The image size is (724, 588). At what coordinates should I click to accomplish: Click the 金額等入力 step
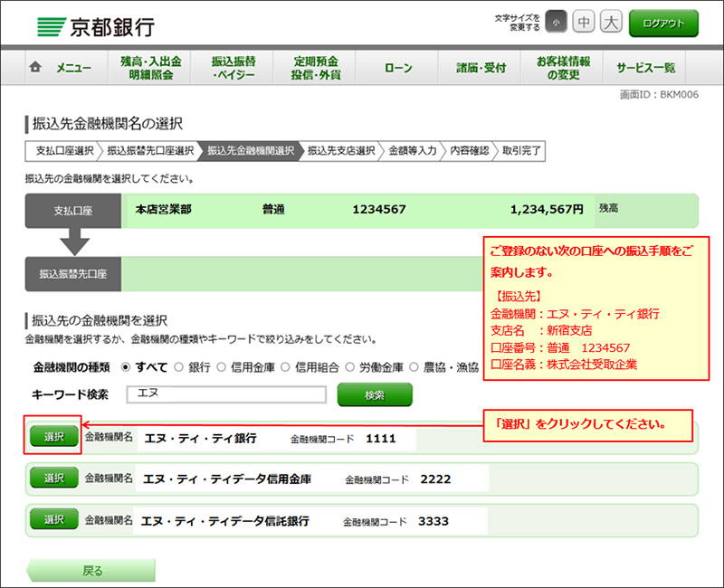coord(412,151)
